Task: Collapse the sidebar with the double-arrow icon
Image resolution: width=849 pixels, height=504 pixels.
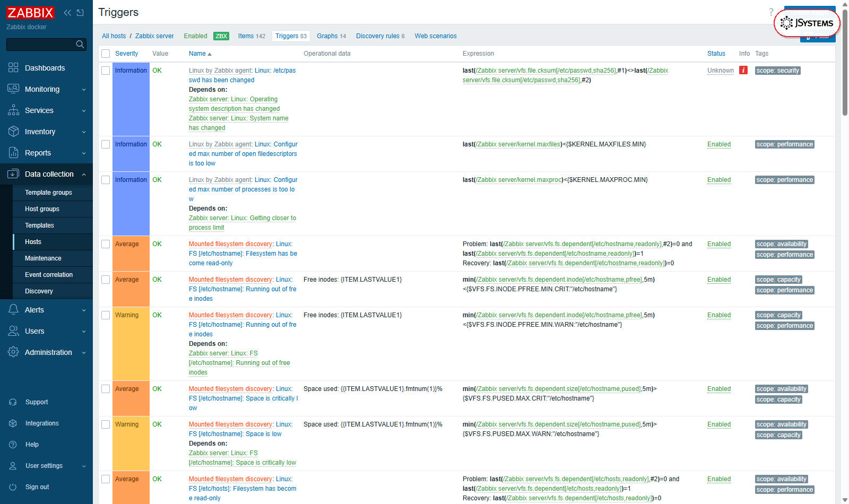Action: point(67,13)
